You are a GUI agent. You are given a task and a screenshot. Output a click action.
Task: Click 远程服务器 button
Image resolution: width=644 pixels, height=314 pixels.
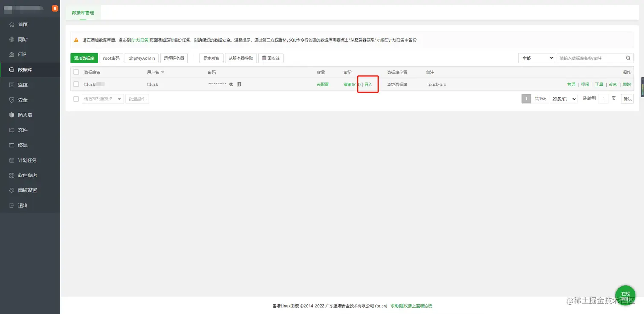click(x=174, y=58)
